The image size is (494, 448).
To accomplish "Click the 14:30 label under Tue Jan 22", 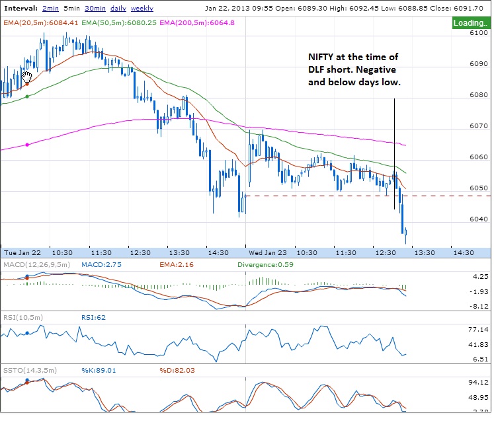I will pyautogui.click(x=218, y=253).
